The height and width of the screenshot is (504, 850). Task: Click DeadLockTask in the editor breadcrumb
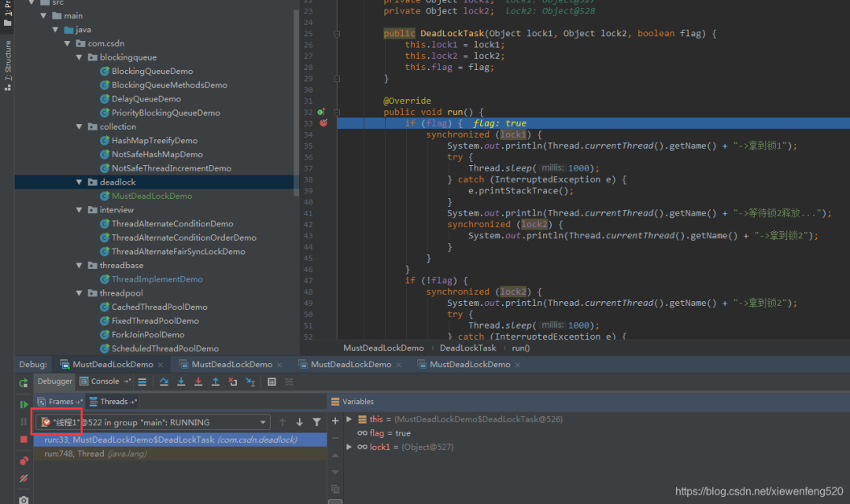(468, 348)
